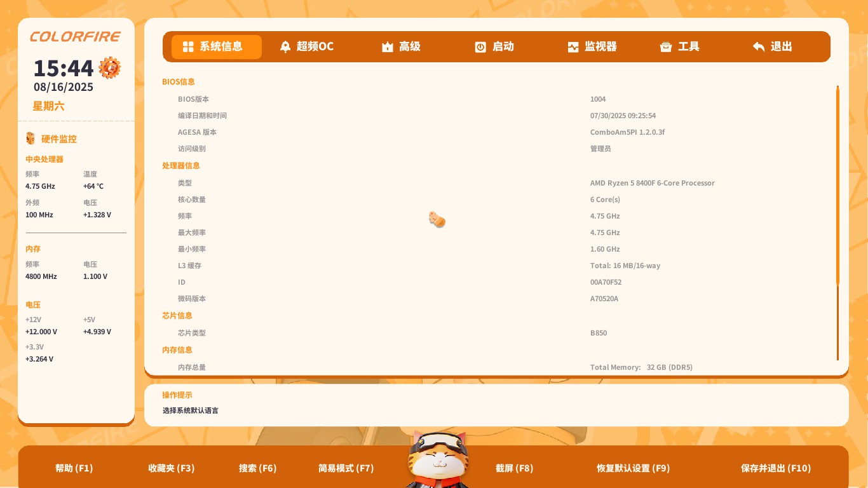The image size is (868, 488).
Task: Click memory frequency value 4800 MHz
Action: pos(41,276)
